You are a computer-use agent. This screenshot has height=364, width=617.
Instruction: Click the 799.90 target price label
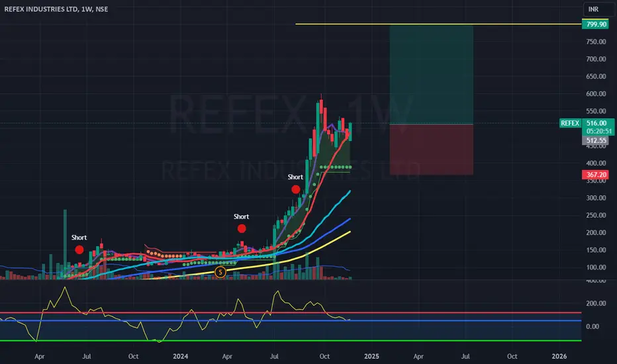pos(596,24)
